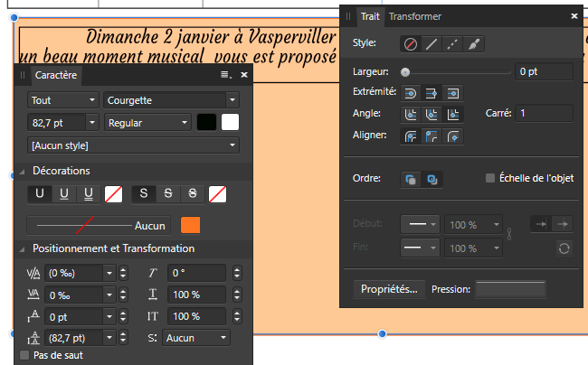Viewport: 588px width, 365px height.
Task: Close the Caractère panel
Action: (244, 75)
